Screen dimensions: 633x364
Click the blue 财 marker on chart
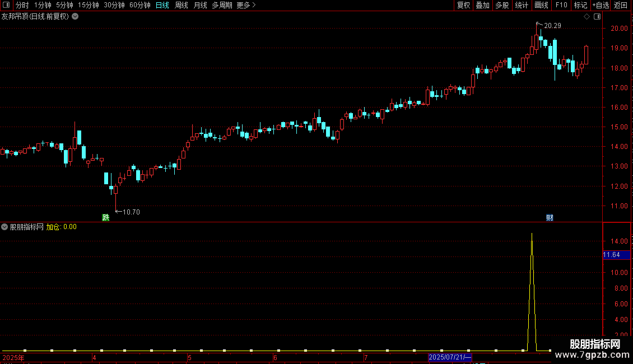(x=550, y=217)
